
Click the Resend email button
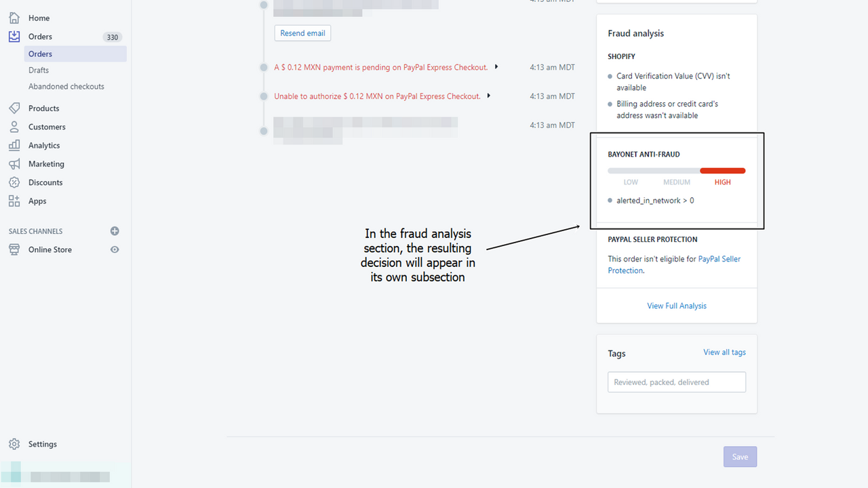(302, 33)
